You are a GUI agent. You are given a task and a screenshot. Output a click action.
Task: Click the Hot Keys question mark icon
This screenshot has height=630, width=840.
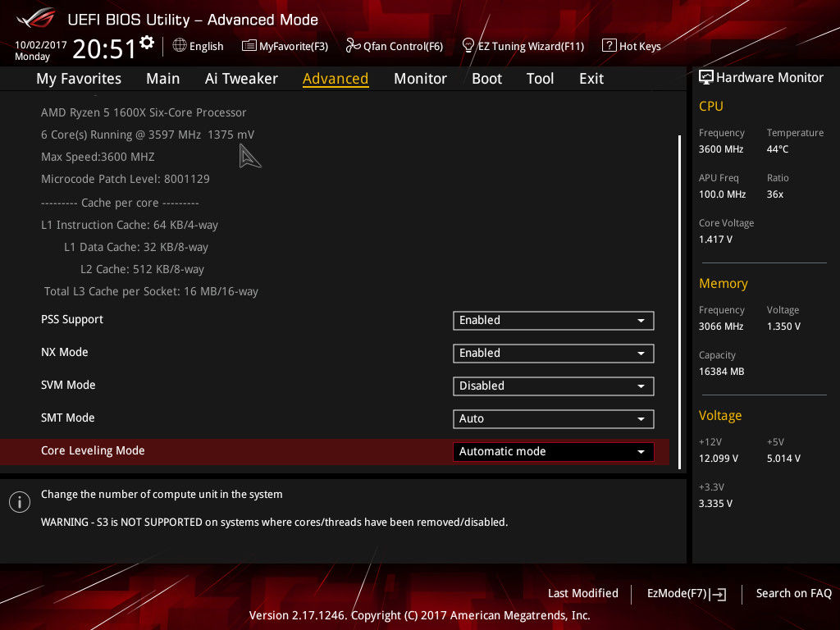click(609, 46)
